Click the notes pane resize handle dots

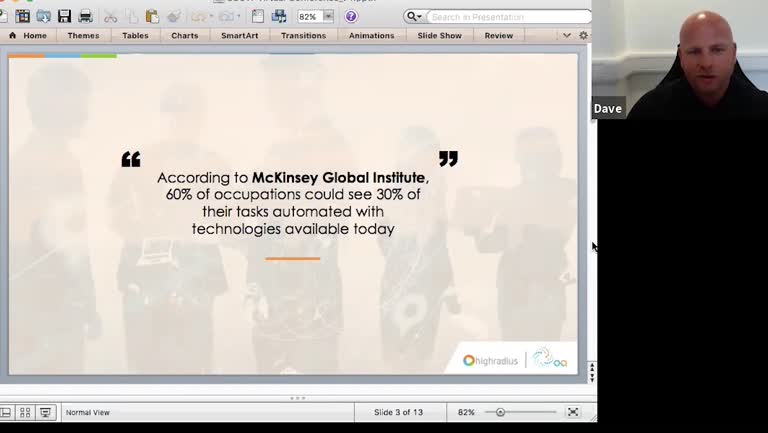[x=297, y=398]
